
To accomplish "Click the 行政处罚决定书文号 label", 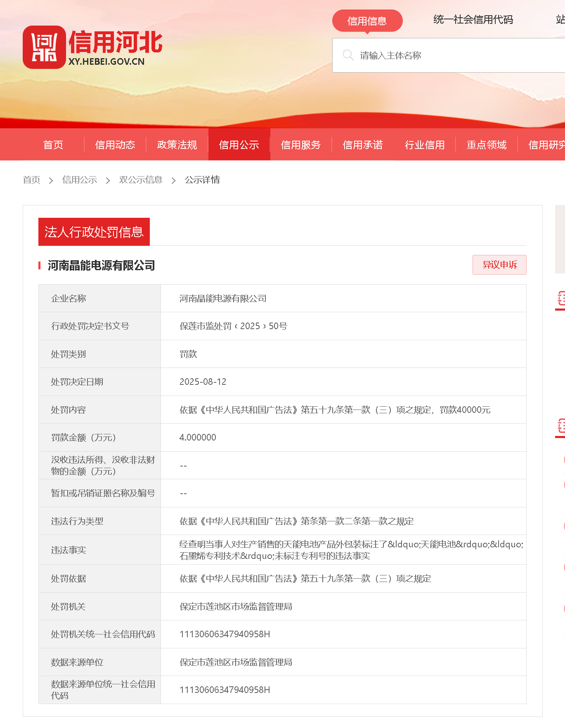I will (x=90, y=326).
